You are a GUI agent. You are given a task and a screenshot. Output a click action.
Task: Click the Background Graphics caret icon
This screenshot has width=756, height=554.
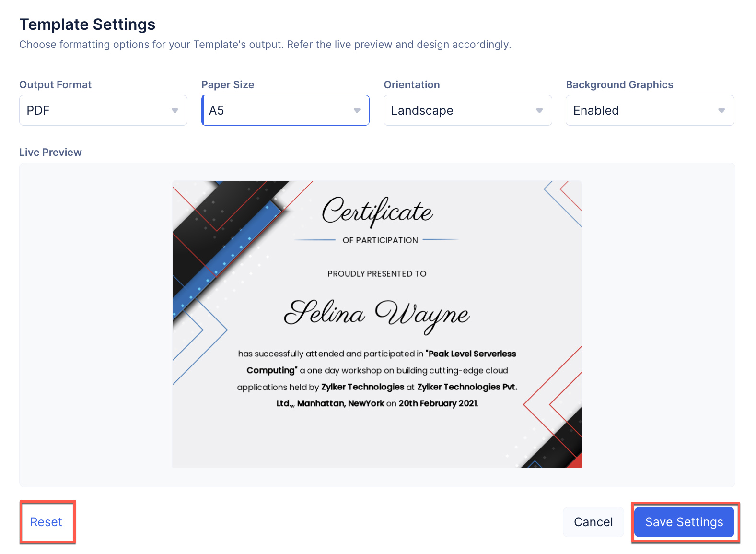click(x=721, y=111)
